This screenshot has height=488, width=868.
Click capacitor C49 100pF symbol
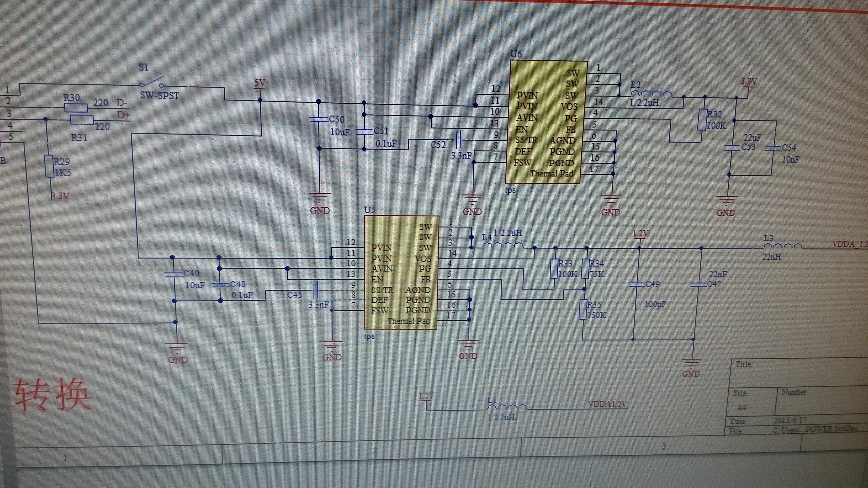pos(636,284)
